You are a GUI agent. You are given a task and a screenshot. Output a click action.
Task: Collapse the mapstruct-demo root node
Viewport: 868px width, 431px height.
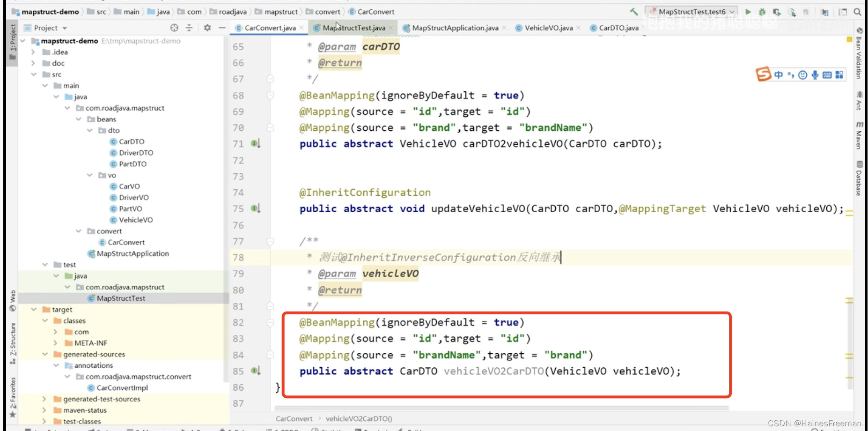[x=22, y=41]
